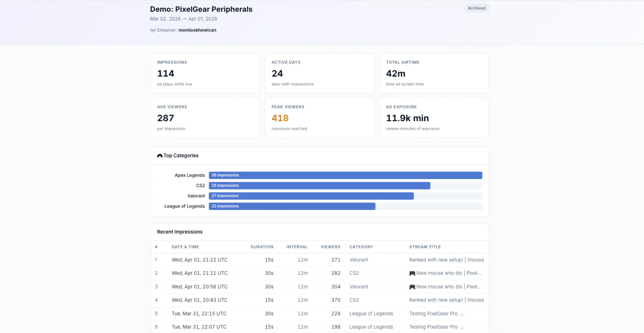Select the Apex Legends impressions bar

click(x=345, y=175)
